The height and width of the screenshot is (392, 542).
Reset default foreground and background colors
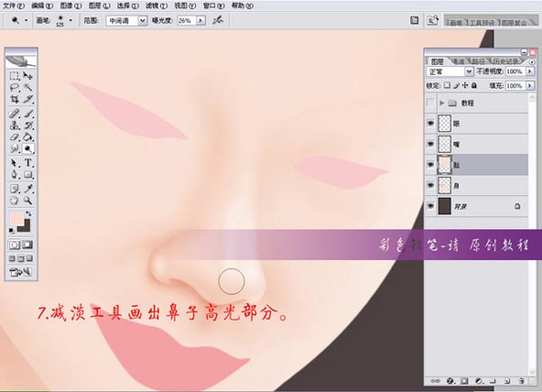[12, 230]
